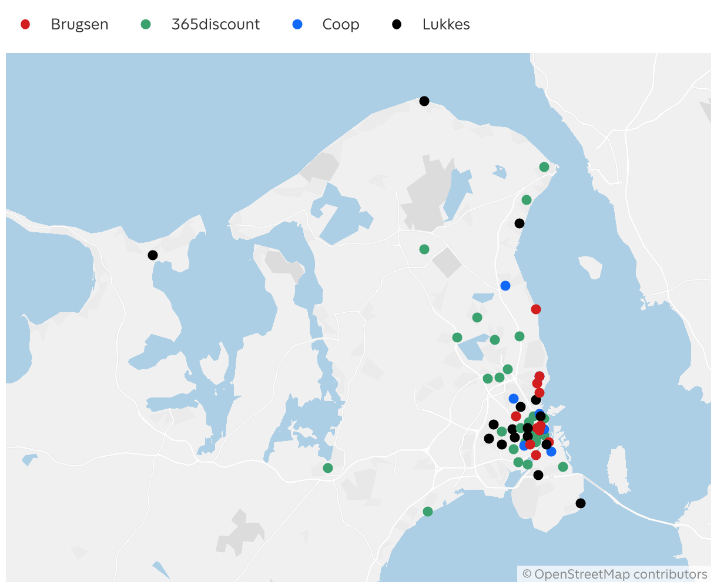Click the easternmost green marker near the harbor
The image size is (717, 588).
(x=563, y=467)
